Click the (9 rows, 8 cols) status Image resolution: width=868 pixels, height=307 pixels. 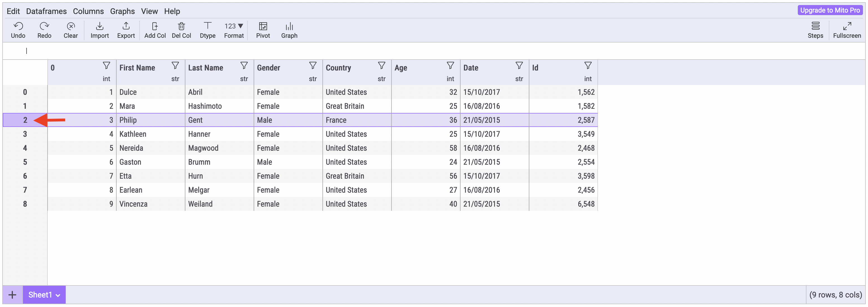[835, 295]
